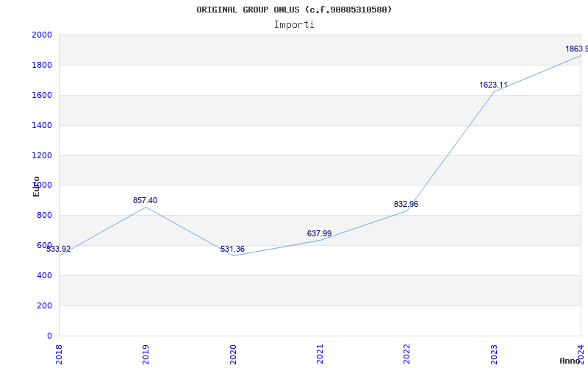Click the 800 y-axis tick label

pos(45,216)
